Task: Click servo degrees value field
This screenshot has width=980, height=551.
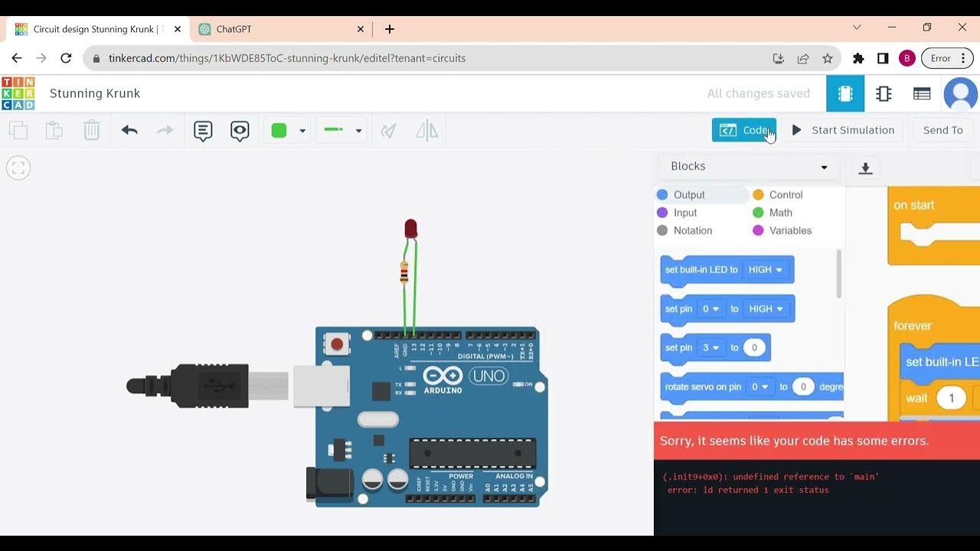Action: [x=803, y=386]
